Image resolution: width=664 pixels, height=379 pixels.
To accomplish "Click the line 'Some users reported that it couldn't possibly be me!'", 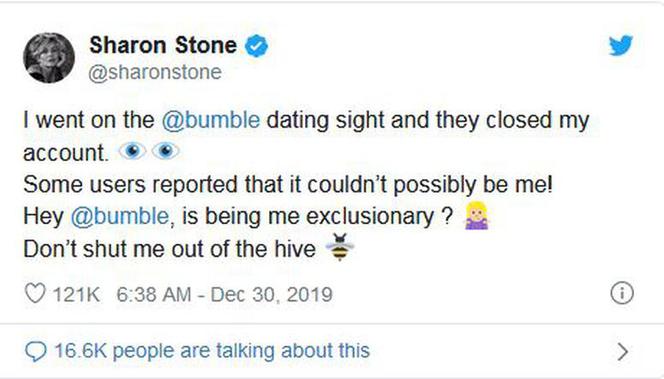I will pos(288,185).
